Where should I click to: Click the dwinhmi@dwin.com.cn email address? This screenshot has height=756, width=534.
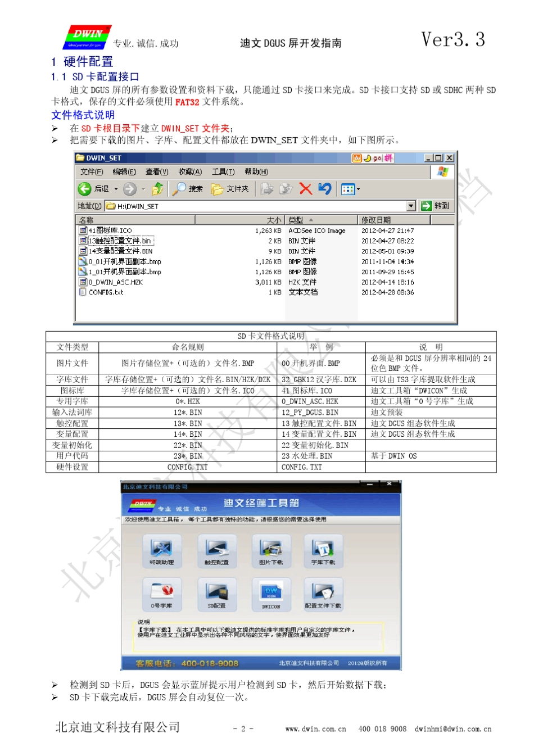tap(453, 729)
